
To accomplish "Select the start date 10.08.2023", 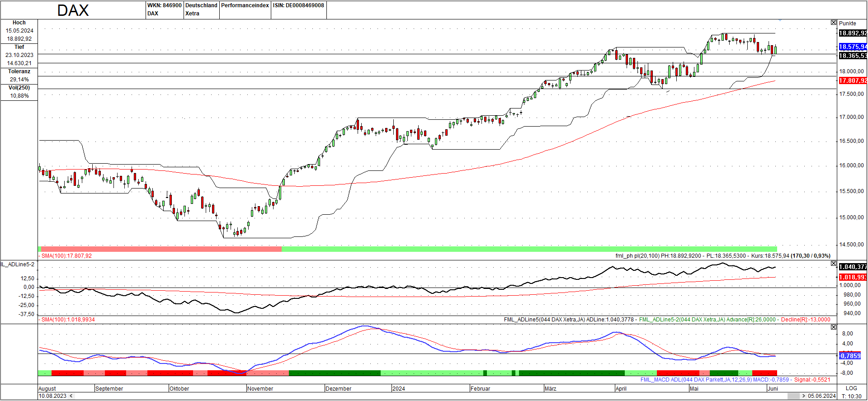I will coord(52,396).
